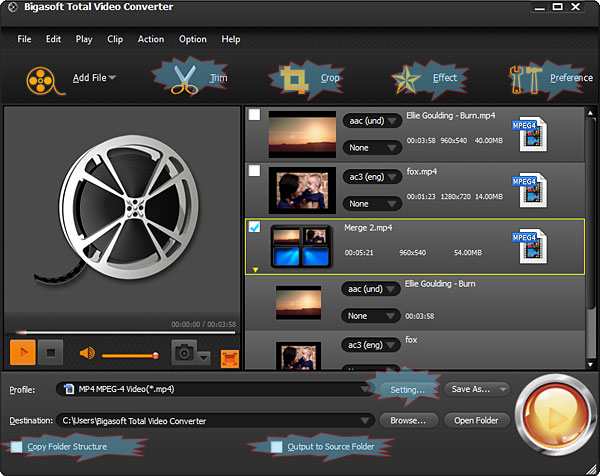The height and width of the screenshot is (476, 600).
Task: Open the Play menu
Action: click(x=84, y=39)
